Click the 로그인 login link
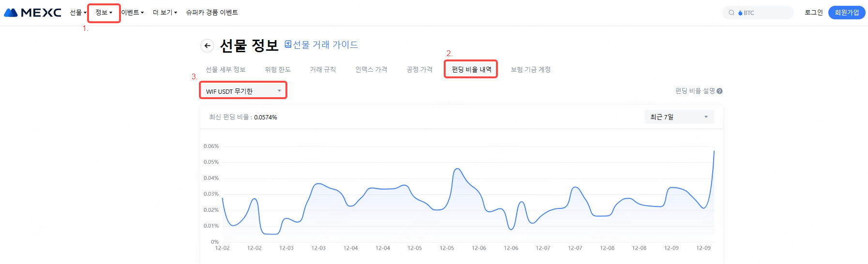 pyautogui.click(x=813, y=13)
